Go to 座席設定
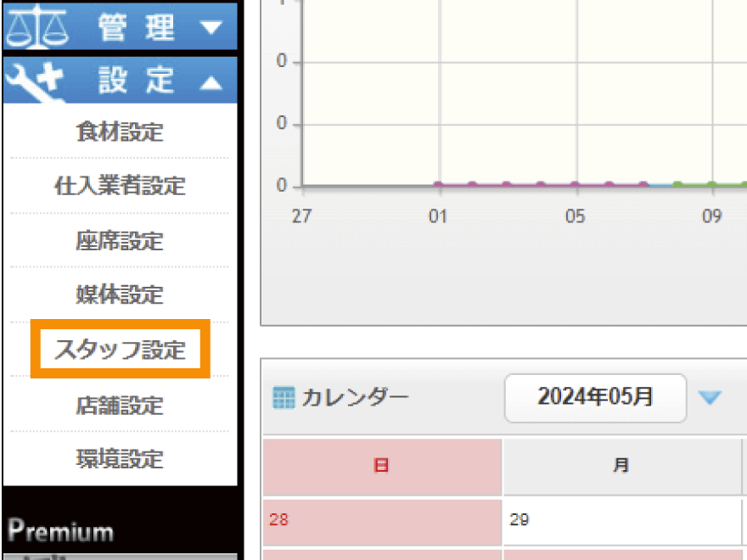 pos(120,240)
